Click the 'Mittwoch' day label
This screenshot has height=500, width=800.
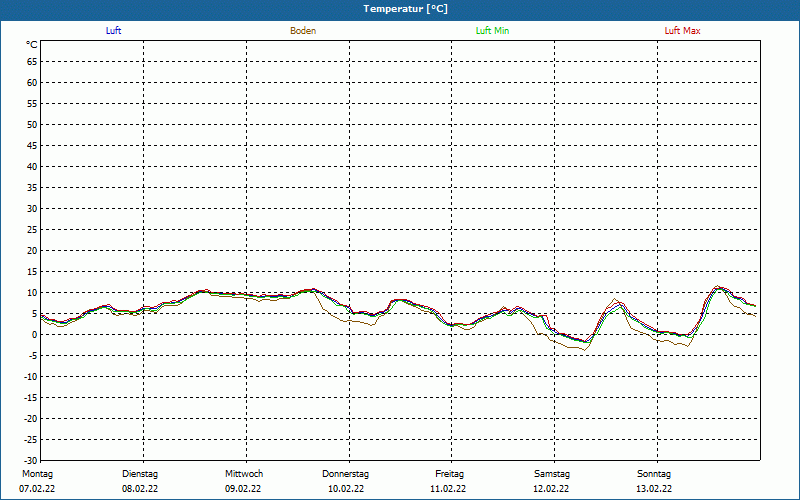tap(244, 474)
